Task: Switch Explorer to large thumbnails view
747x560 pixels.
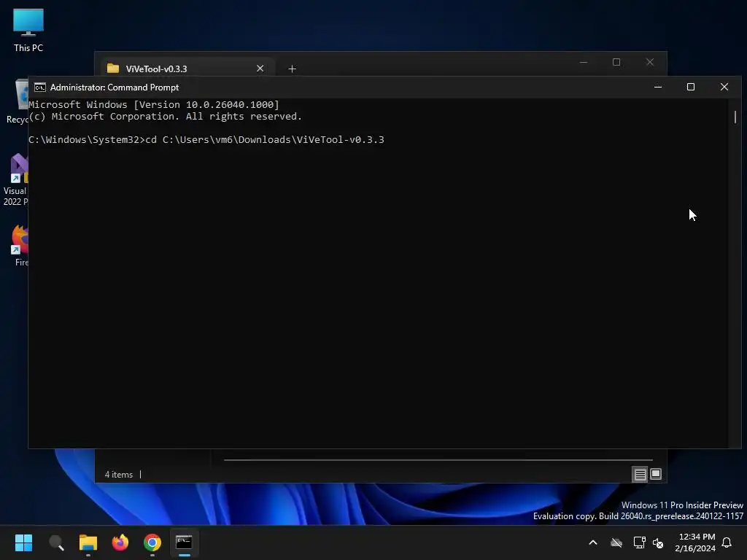Action: point(656,474)
